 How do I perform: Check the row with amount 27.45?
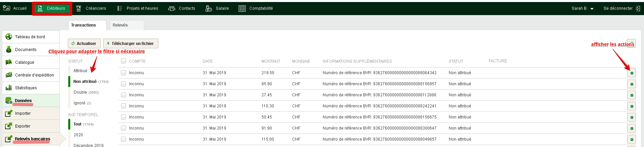pyautogui.click(x=123, y=95)
